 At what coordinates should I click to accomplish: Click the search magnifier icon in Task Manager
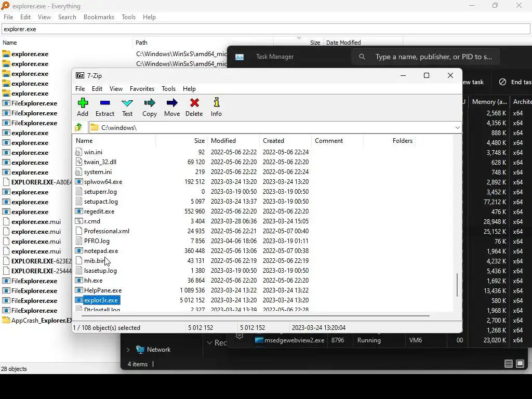[x=362, y=57]
